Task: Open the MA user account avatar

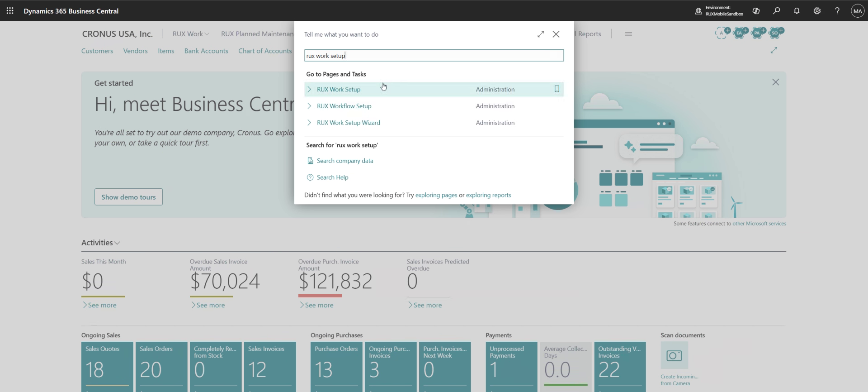Action: tap(858, 10)
